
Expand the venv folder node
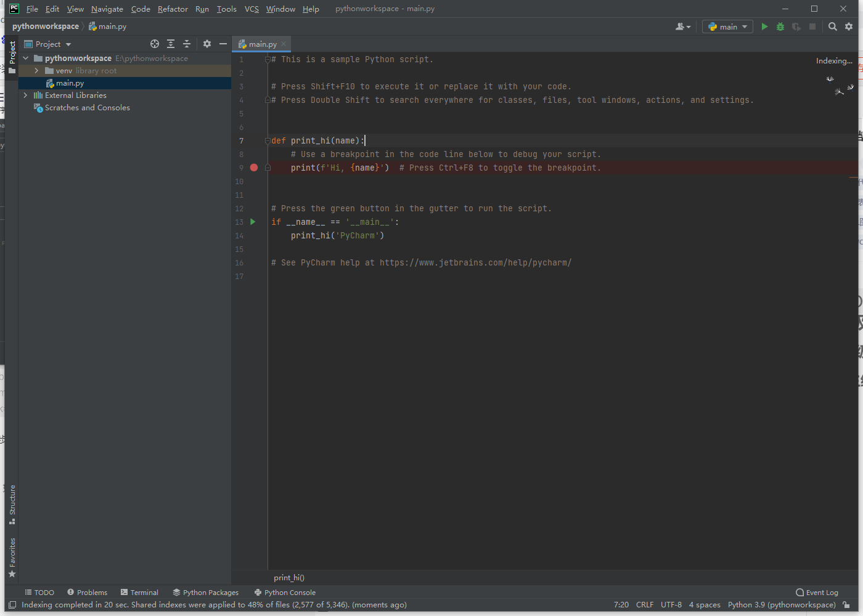click(x=36, y=71)
